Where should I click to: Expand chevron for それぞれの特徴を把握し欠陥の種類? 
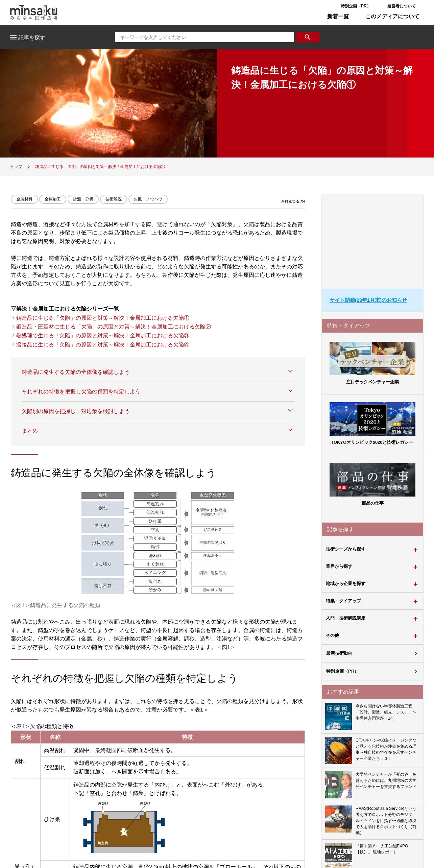(x=290, y=391)
